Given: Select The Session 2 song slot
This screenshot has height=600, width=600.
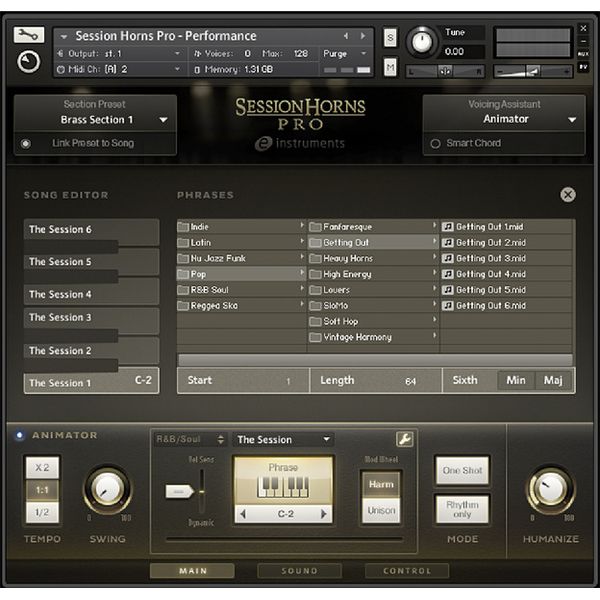Looking at the screenshot, I should (91, 351).
